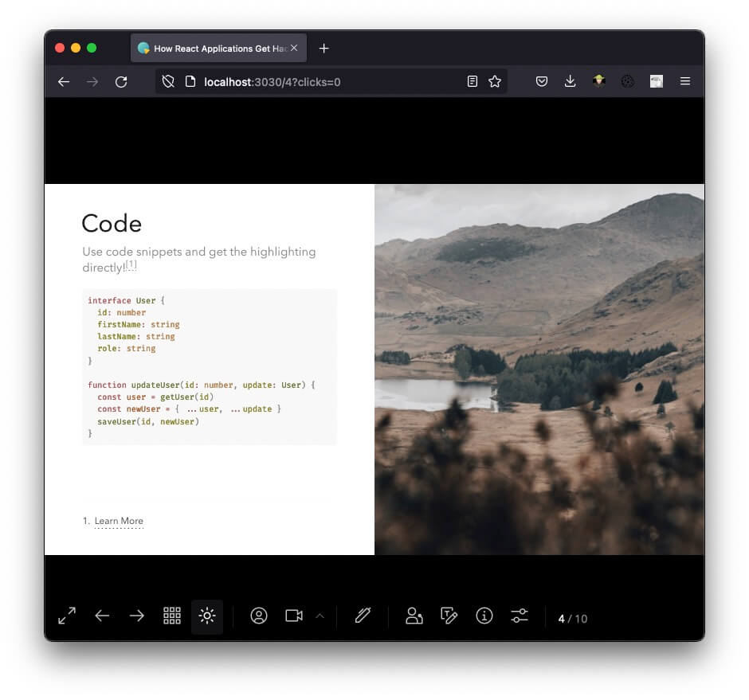Expand recording options chevron
749x700 pixels.
tap(320, 616)
